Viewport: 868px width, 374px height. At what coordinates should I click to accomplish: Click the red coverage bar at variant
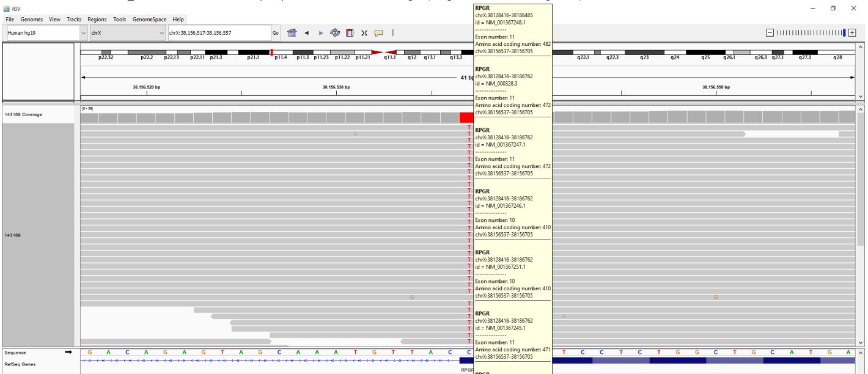466,117
